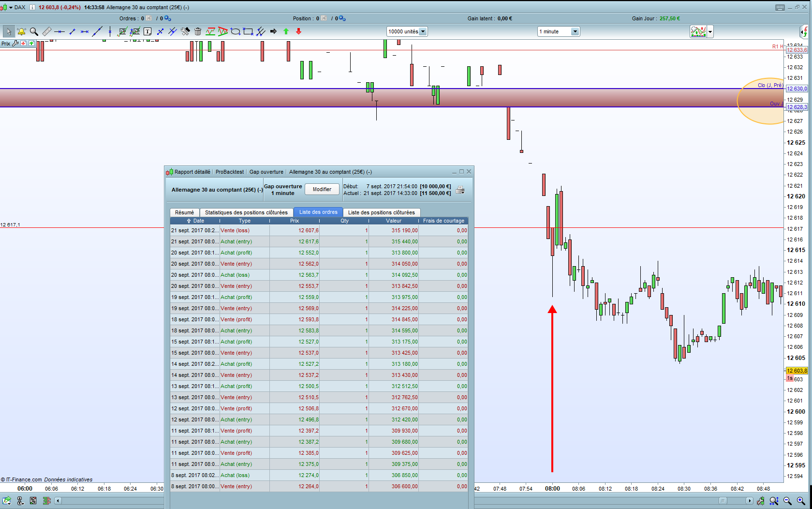Click the value 315 190,00 cell
Image resolution: width=812 pixels, height=509 pixels.
[394, 230]
